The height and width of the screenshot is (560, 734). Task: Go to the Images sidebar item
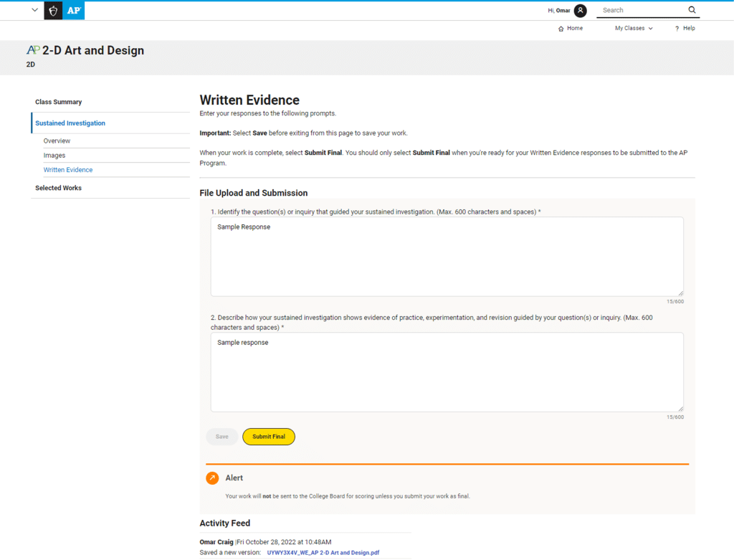pyautogui.click(x=54, y=156)
